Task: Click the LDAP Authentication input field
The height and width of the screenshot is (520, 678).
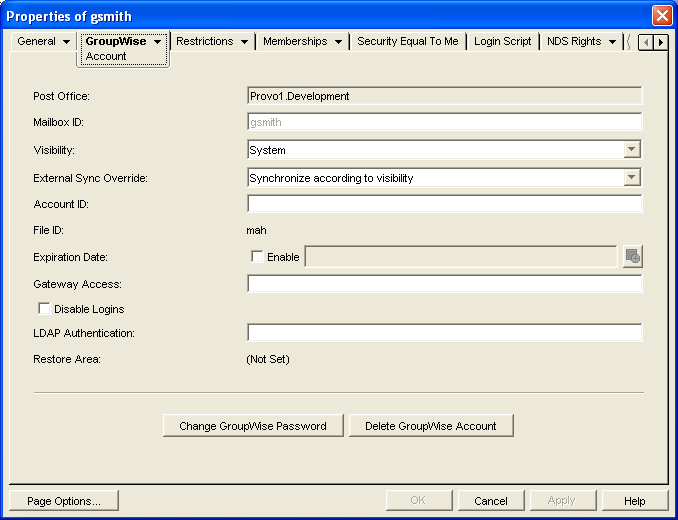Action: point(445,333)
